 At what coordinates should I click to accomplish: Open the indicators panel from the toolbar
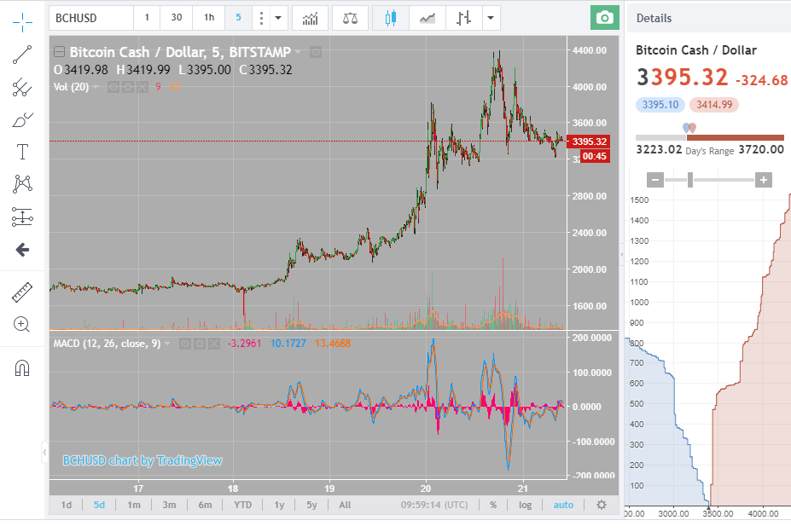coord(310,17)
